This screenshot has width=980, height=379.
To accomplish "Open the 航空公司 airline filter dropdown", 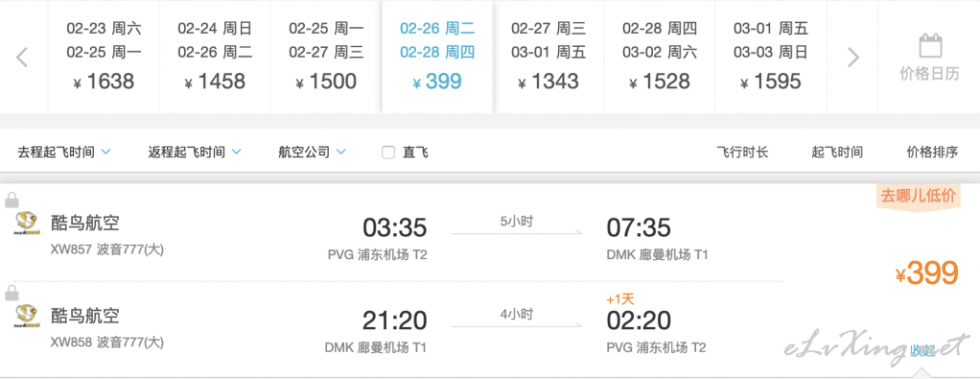I will tap(312, 152).
